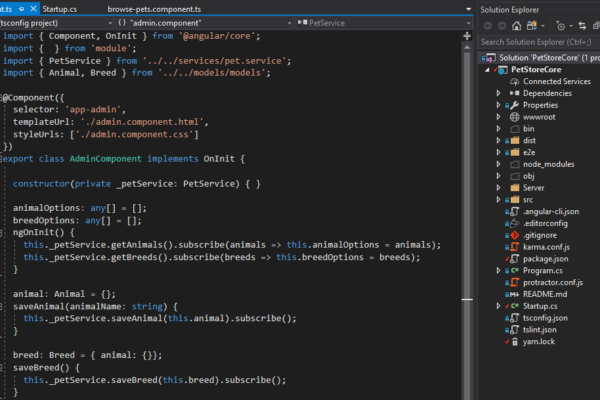Collapse the @Component decorator code block

[1, 98]
